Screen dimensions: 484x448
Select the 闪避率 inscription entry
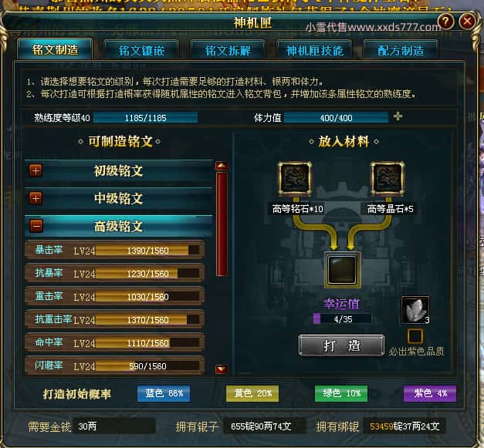[x=114, y=365]
